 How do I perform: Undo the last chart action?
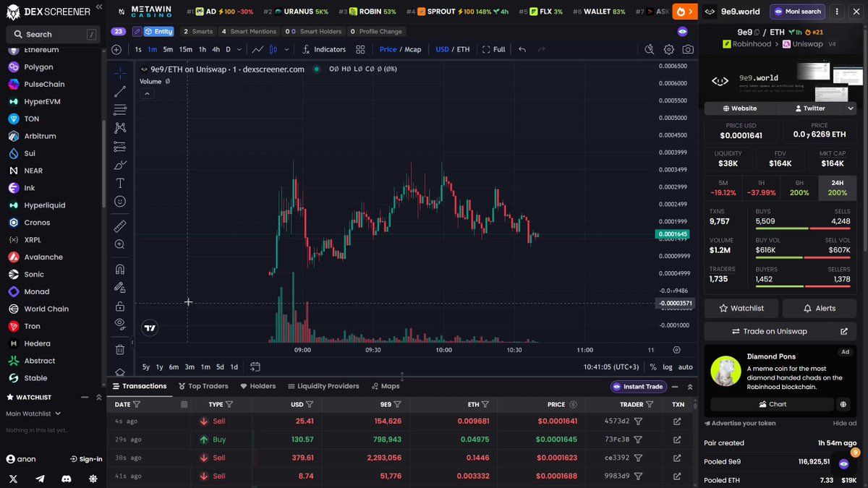click(522, 50)
